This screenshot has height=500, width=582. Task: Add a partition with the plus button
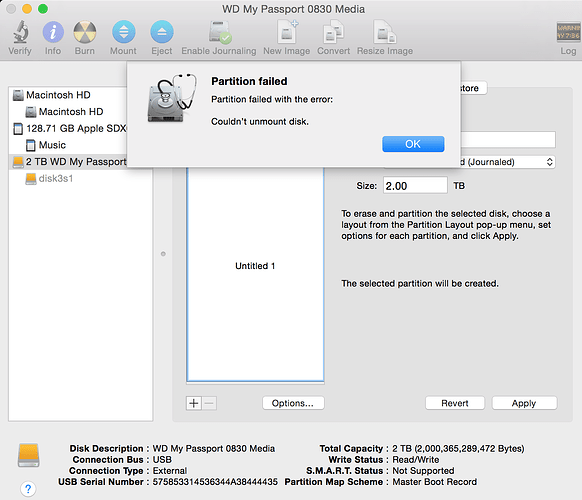(x=194, y=403)
